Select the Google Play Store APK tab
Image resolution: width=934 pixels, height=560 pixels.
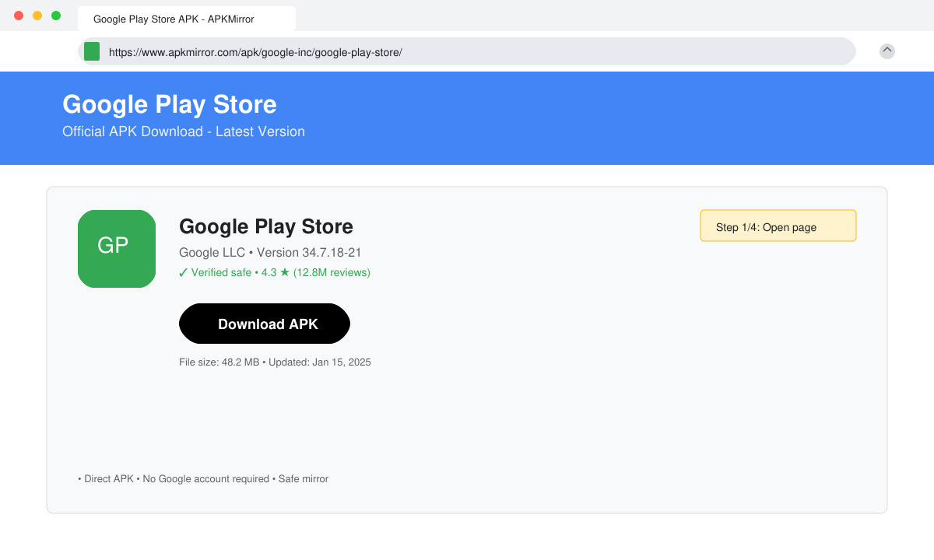tap(187, 19)
